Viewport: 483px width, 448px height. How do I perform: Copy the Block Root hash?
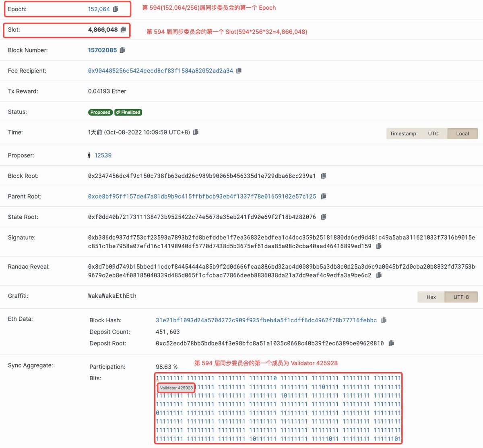click(323, 176)
